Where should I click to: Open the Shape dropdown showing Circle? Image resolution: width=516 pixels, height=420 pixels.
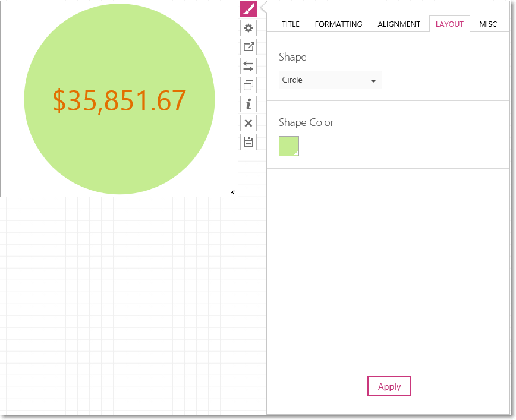tap(331, 80)
